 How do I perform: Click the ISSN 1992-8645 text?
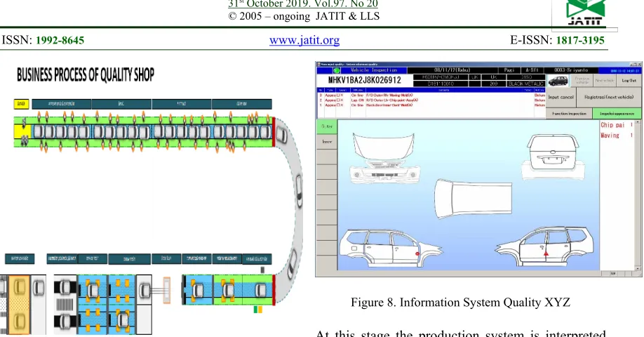[43, 40]
